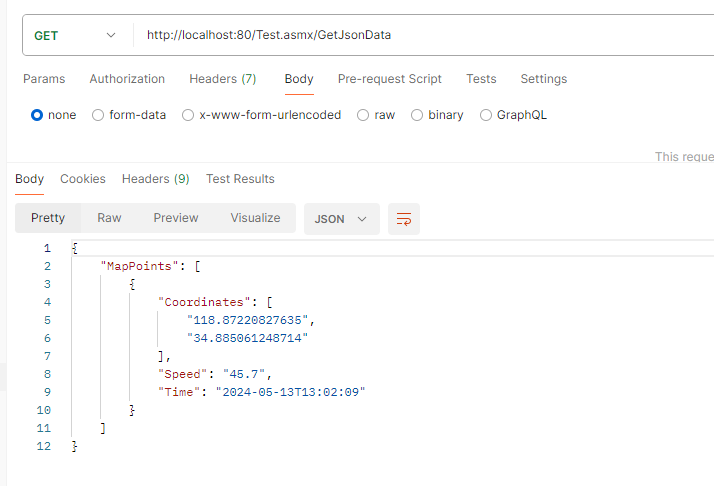Open the GET method dropdown
Viewport: 714px width, 486px height.
[x=75, y=35]
